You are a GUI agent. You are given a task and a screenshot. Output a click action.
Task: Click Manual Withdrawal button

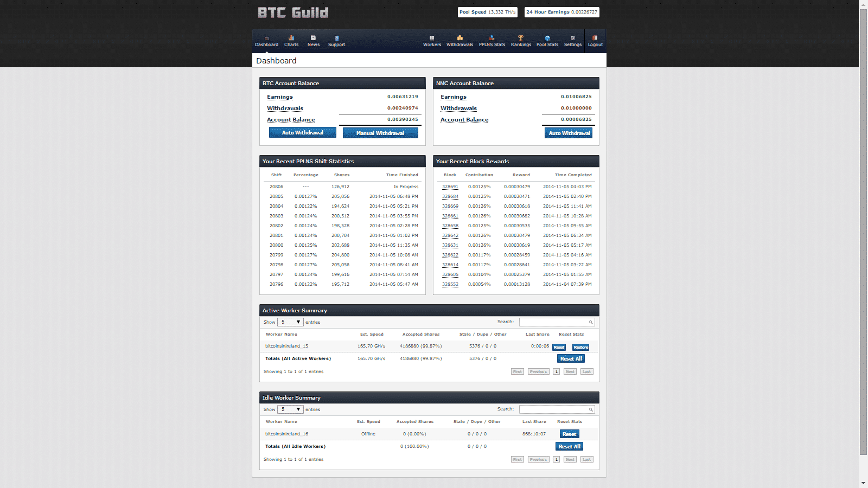[x=380, y=133]
